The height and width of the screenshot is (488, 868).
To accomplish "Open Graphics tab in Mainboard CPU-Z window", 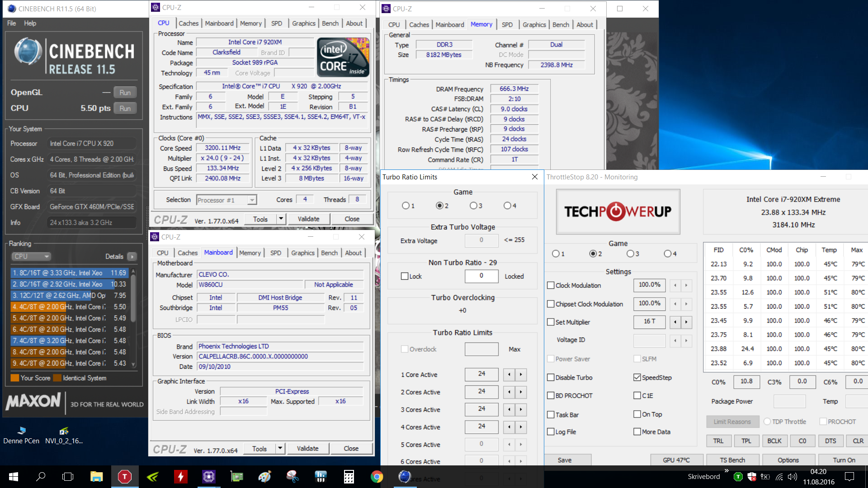I will point(302,253).
